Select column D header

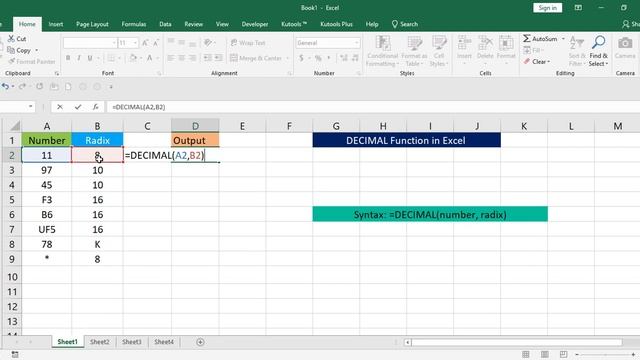click(x=195, y=126)
